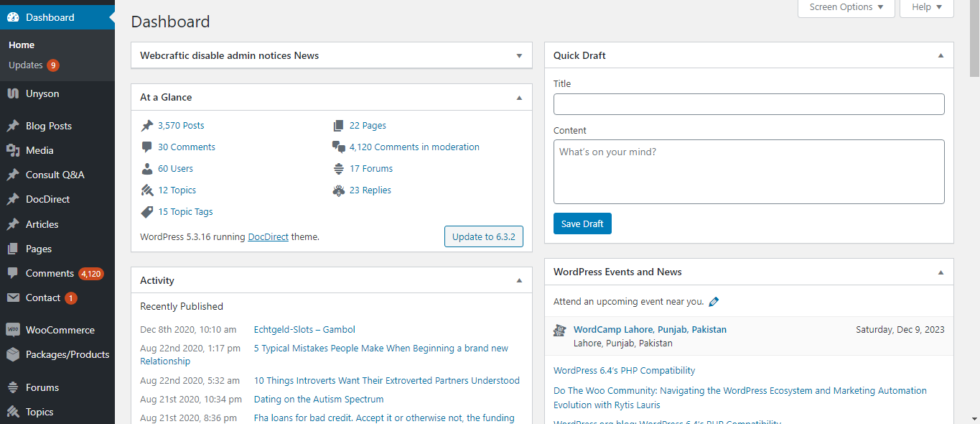This screenshot has height=424, width=980.
Task: Open Media via its sidebar icon
Action: tap(13, 150)
